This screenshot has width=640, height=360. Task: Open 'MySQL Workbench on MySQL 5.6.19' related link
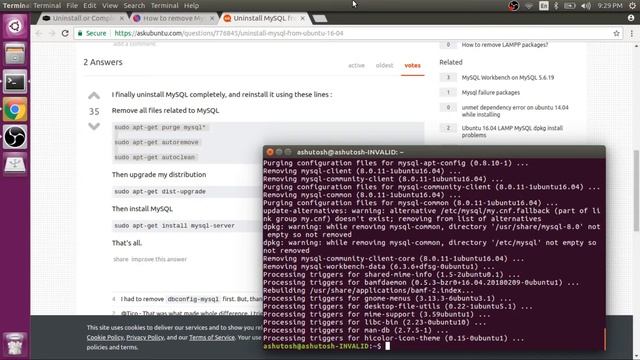coord(508,78)
